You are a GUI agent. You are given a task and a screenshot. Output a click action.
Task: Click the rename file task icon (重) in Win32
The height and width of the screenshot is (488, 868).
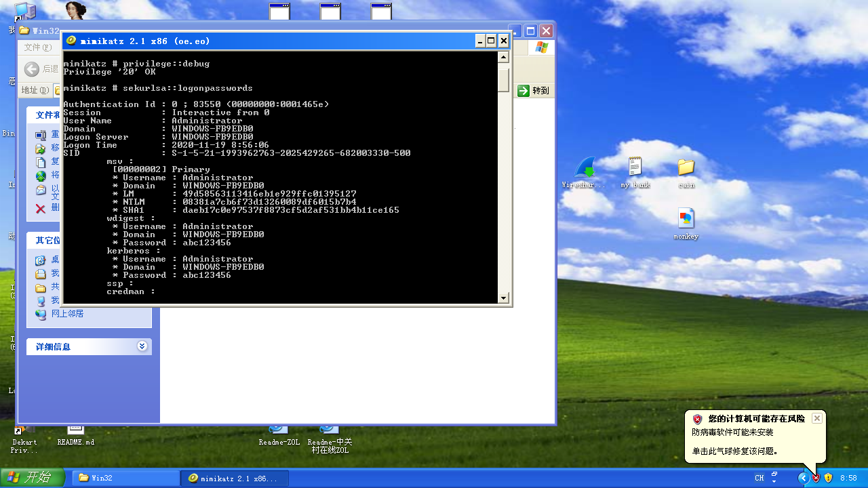(x=41, y=135)
